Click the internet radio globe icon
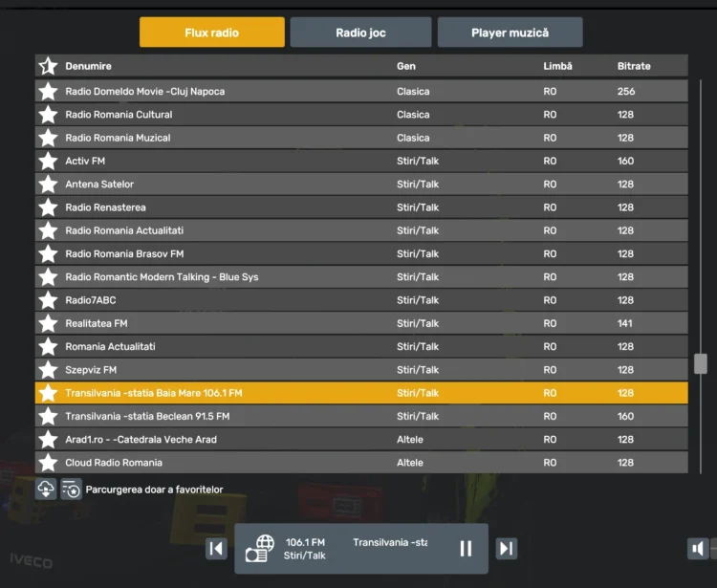Viewport: 717px width, 588px height. (x=260, y=548)
